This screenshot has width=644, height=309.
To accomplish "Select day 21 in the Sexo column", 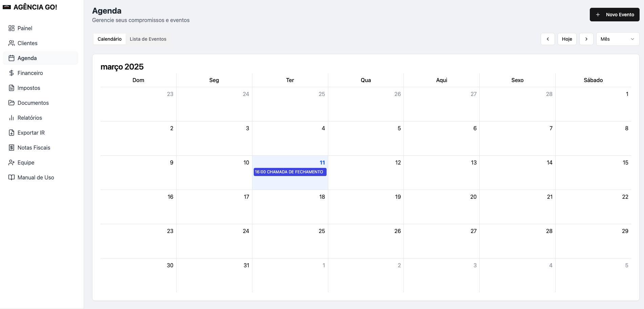I will point(550,197).
